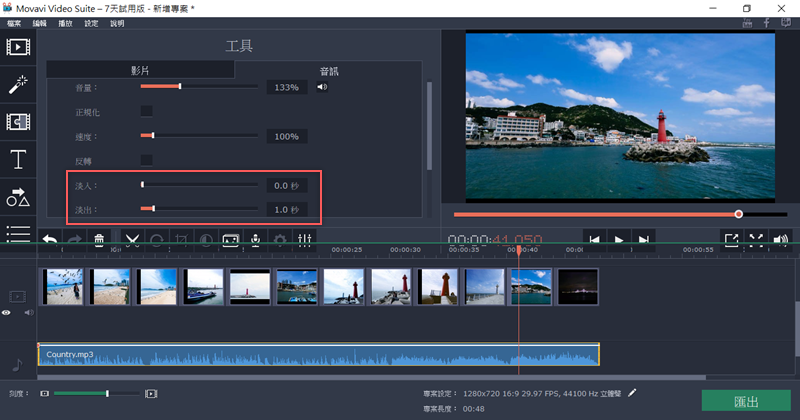Image resolution: width=800 pixels, height=420 pixels.
Task: Open the transitions panel in sidebar
Action: (18, 122)
